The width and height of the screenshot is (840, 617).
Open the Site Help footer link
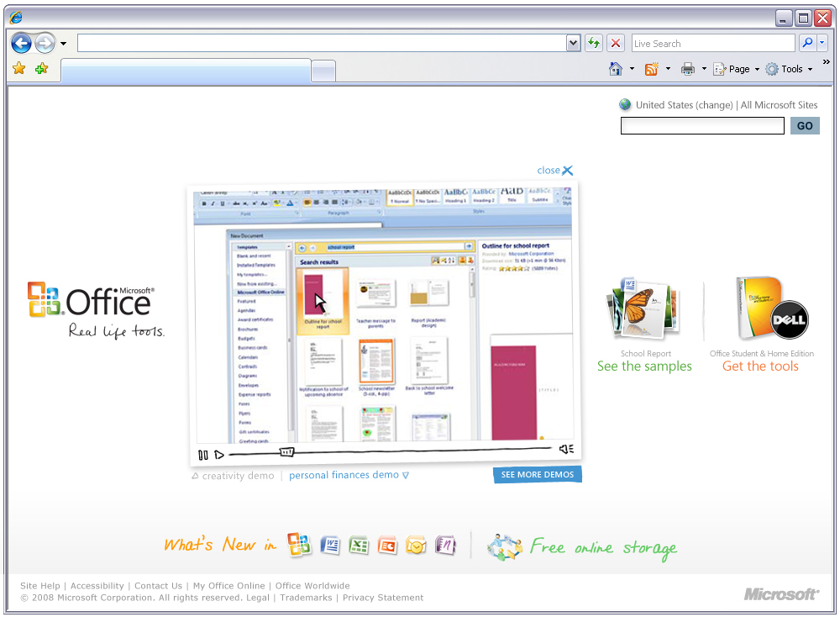(x=40, y=586)
